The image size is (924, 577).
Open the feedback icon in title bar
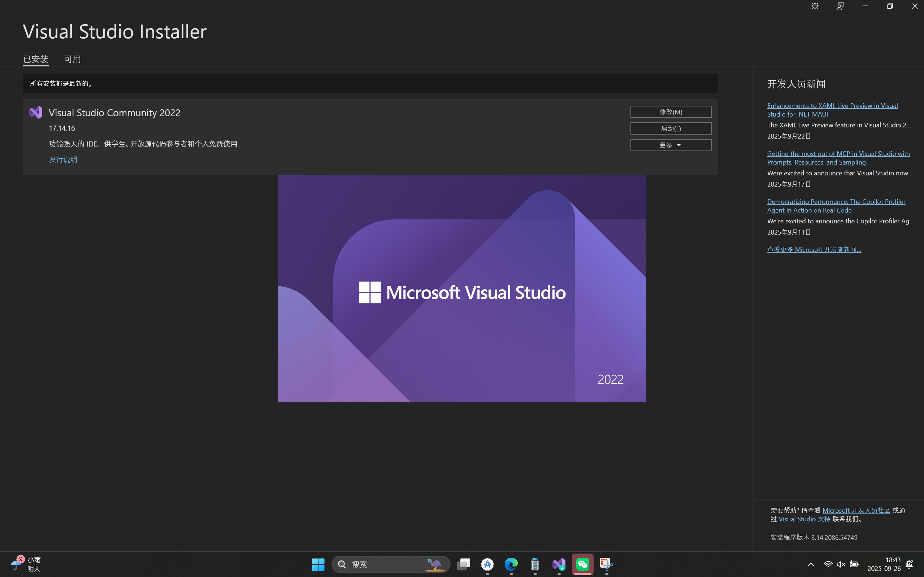840,6
